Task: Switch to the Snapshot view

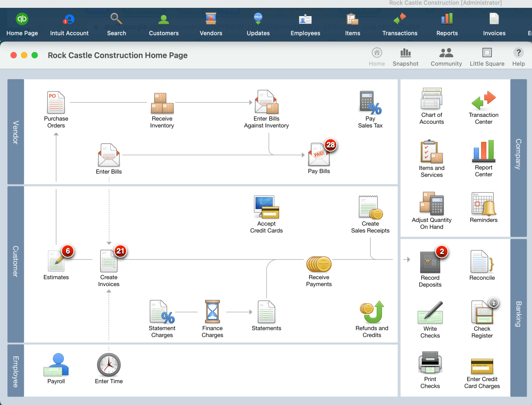Action: tap(406, 56)
